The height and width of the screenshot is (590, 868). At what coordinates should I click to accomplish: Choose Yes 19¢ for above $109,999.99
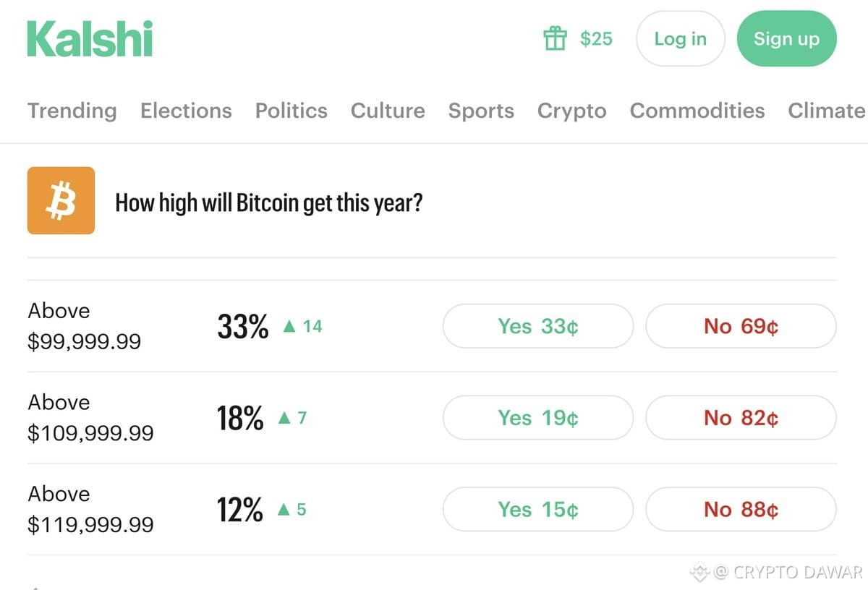[538, 418]
